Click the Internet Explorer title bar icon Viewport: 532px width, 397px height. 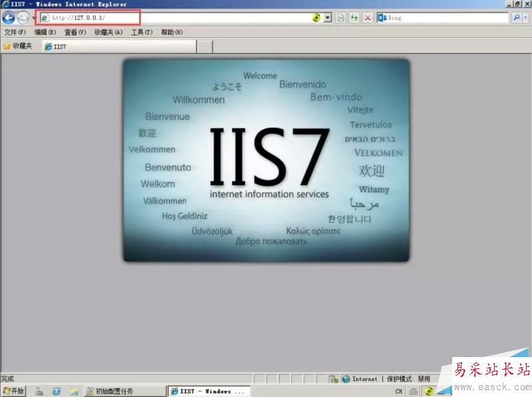click(x=5, y=4)
